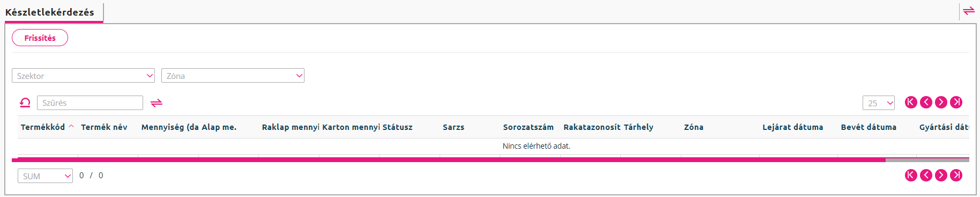Open the Szektor dropdown

(x=83, y=76)
